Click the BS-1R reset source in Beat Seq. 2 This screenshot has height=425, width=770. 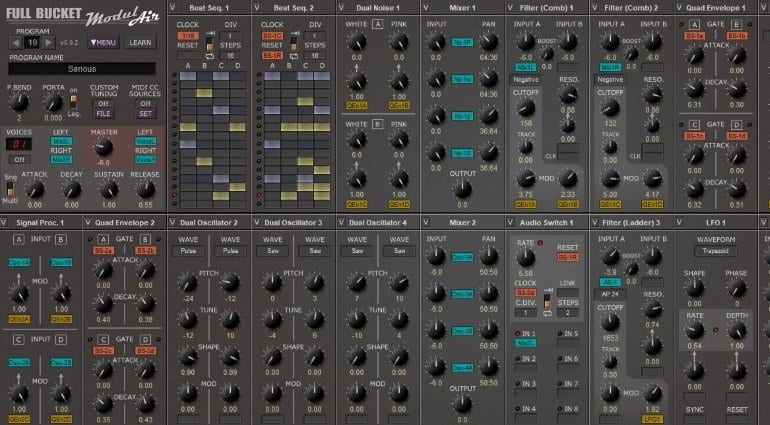pos(273,56)
